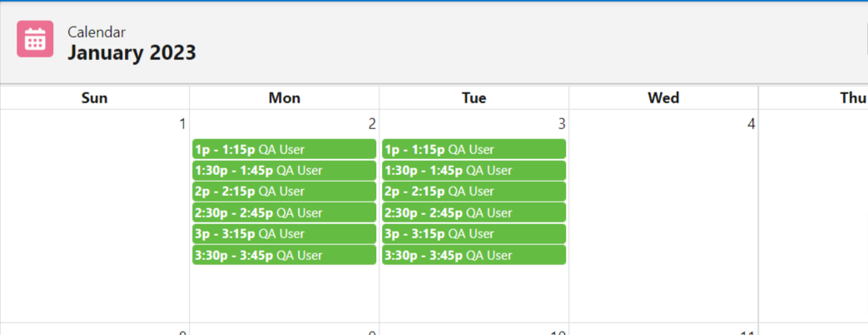Screen dimensions: 868x335
Task: Click Monday 3p - 3:15p QA User event
Action: click(284, 234)
